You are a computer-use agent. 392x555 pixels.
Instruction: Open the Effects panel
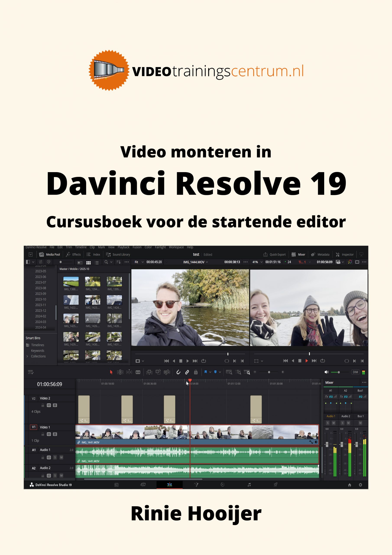(x=73, y=255)
